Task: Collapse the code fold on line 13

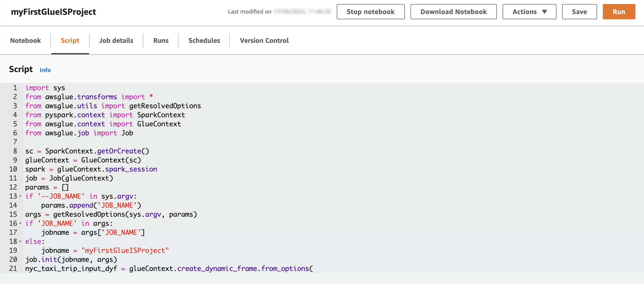Action: [20, 196]
